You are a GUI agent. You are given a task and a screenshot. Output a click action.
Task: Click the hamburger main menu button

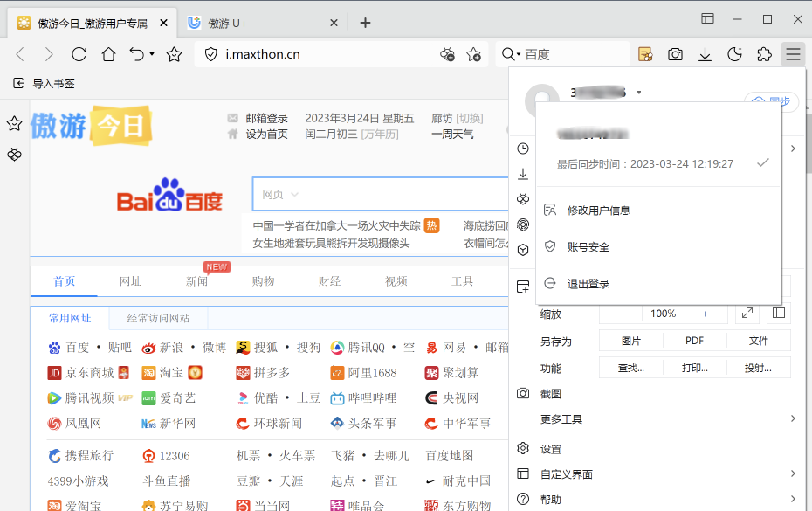(x=793, y=54)
